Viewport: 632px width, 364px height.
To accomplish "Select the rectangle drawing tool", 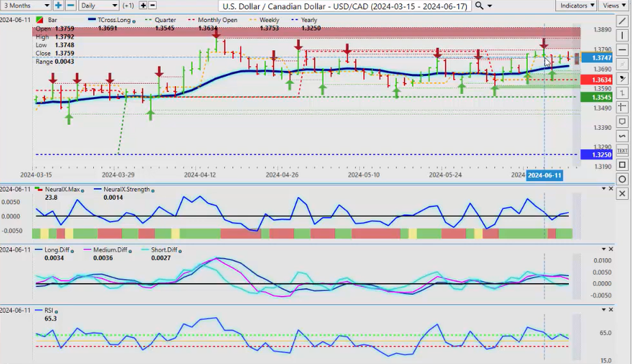I will click(622, 165).
